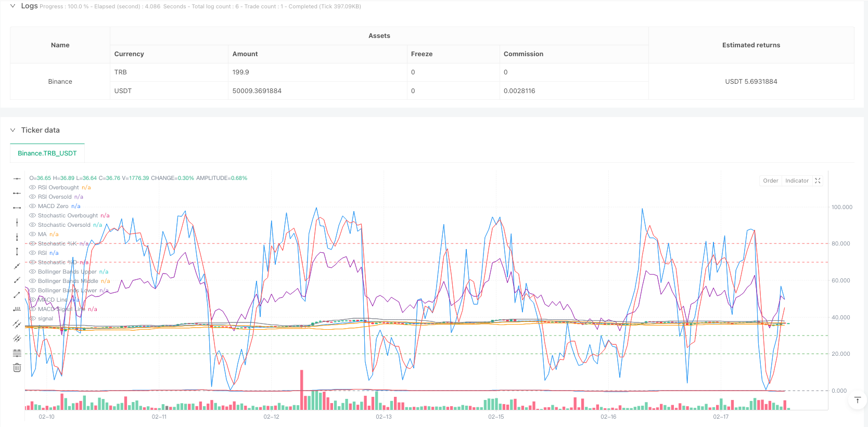The height and width of the screenshot is (427, 868).
Task: Select the price line (123) tool
Action: click(17, 309)
